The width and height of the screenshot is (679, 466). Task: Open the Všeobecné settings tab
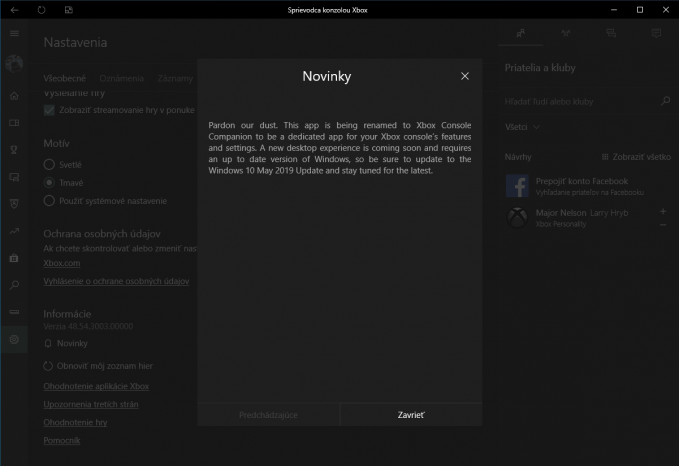tap(65, 78)
